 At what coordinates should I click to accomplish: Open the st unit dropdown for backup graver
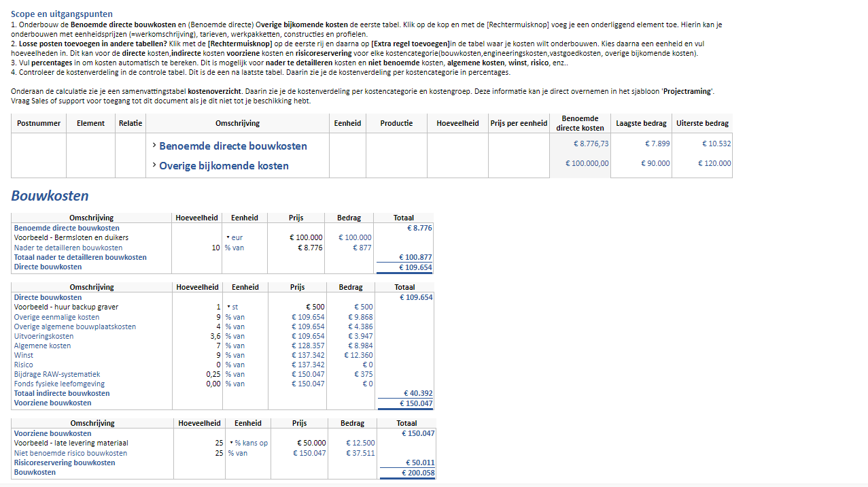click(228, 307)
